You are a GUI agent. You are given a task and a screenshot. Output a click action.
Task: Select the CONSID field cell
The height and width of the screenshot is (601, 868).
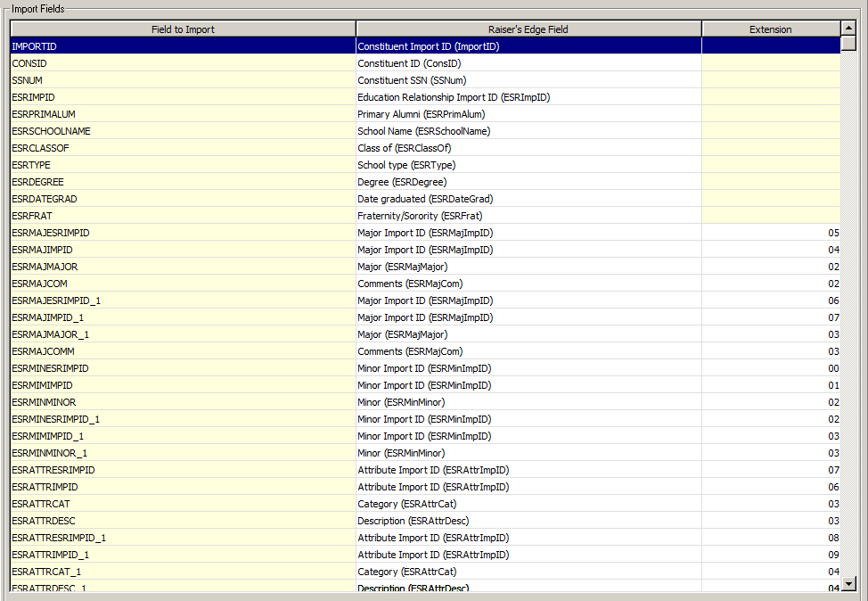point(183,63)
